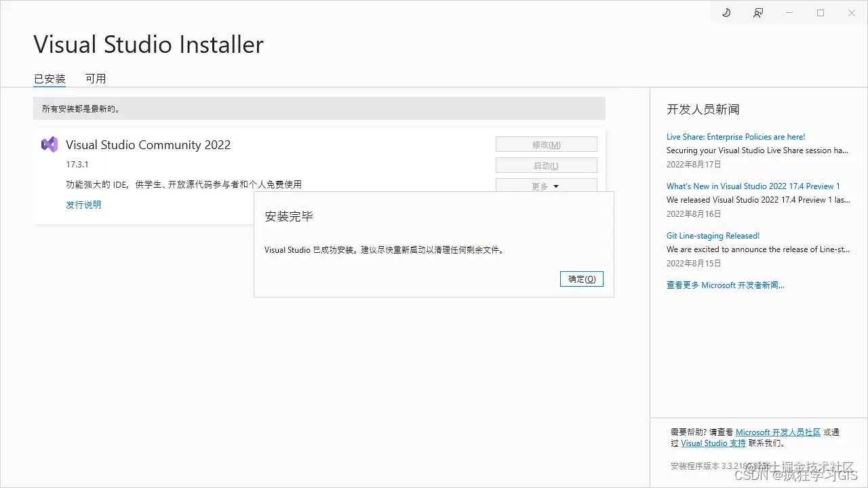Screen dimensions: 868x488
Task: Click We released Visual Studio 2022 17.4 summary
Action: pyautogui.click(x=758, y=200)
